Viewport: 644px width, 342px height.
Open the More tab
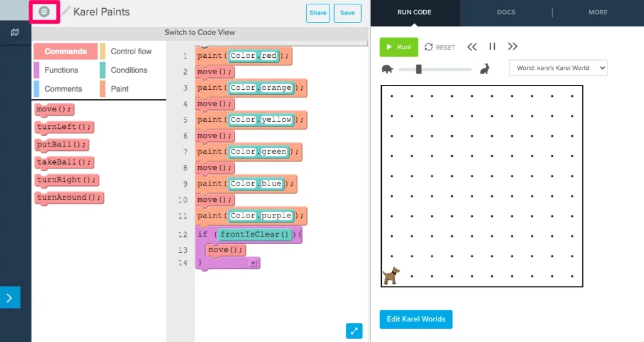pyautogui.click(x=597, y=12)
